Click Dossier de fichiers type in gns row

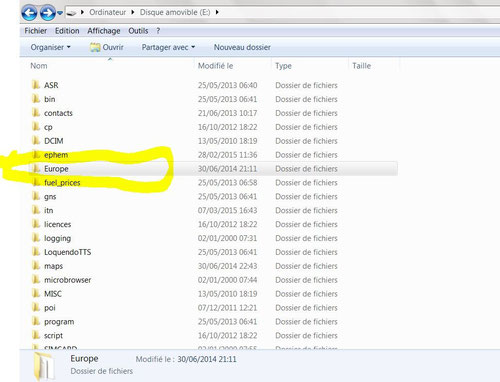(x=306, y=197)
